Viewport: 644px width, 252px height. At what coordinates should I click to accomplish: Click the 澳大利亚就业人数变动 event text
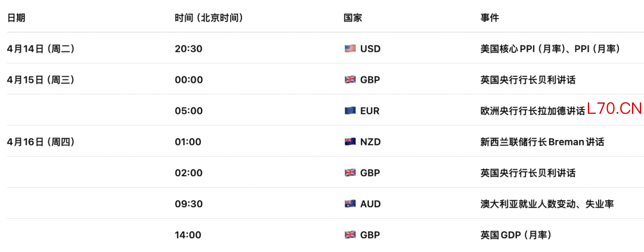[547, 204]
